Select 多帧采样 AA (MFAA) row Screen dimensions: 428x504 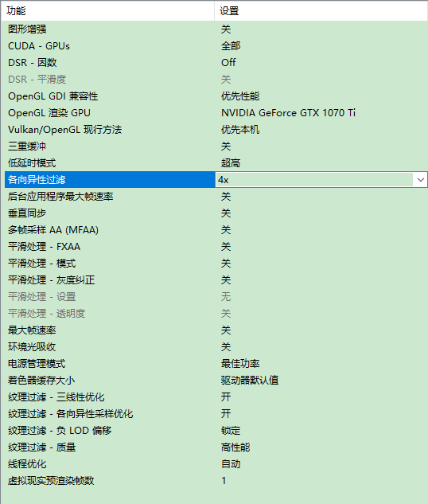(x=215, y=230)
